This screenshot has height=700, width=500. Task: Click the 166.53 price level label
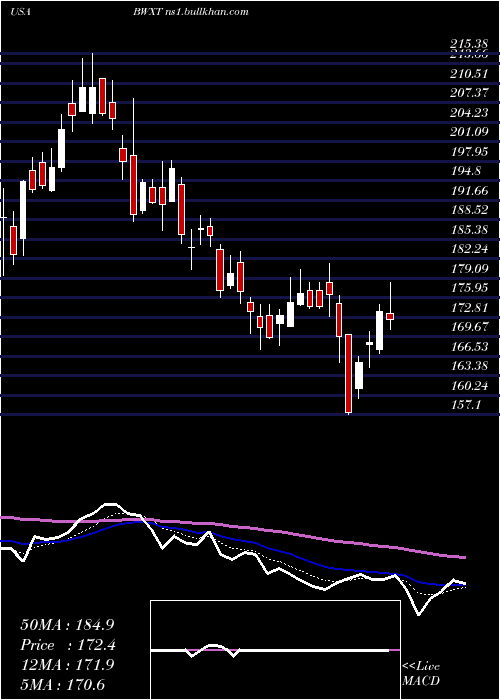[x=469, y=347]
